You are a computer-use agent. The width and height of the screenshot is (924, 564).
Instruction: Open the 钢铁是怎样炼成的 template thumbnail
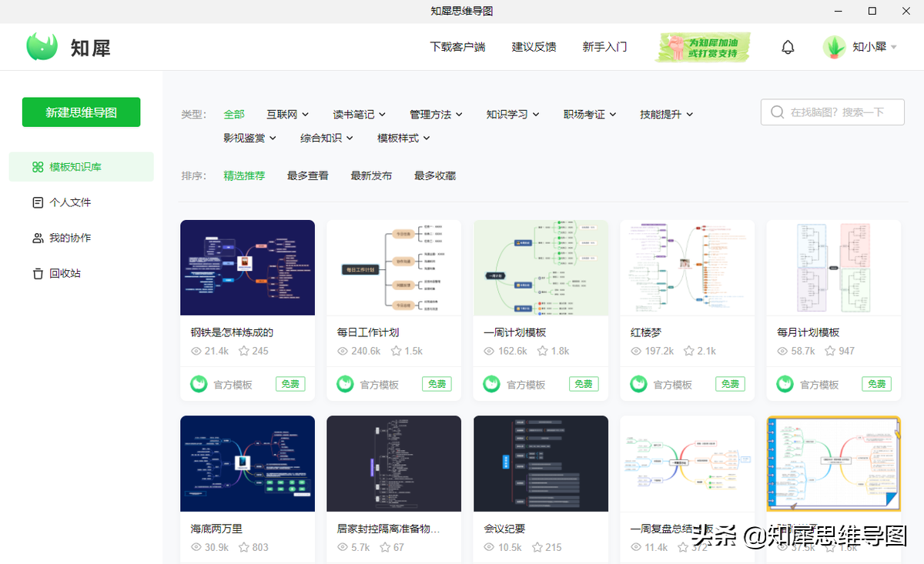(247, 268)
